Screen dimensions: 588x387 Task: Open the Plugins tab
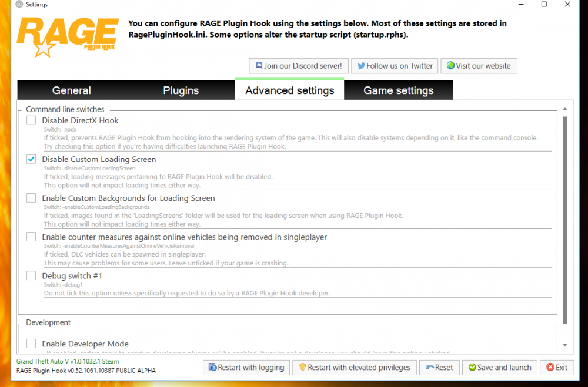tap(181, 90)
